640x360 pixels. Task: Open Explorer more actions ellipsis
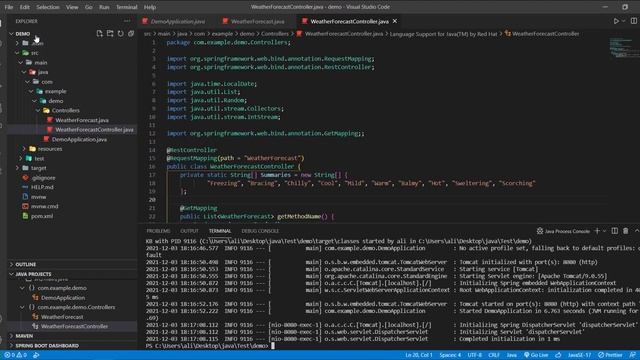tap(127, 21)
